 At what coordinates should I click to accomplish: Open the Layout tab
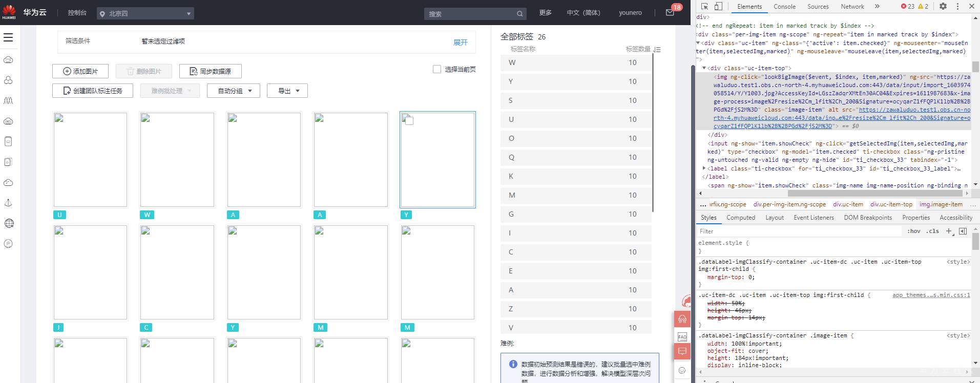775,218
